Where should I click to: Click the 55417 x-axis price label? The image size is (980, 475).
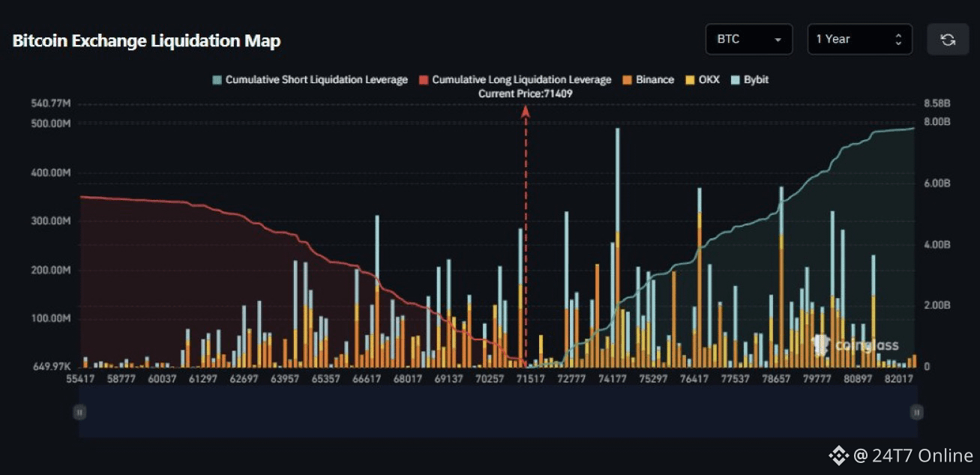[80, 379]
